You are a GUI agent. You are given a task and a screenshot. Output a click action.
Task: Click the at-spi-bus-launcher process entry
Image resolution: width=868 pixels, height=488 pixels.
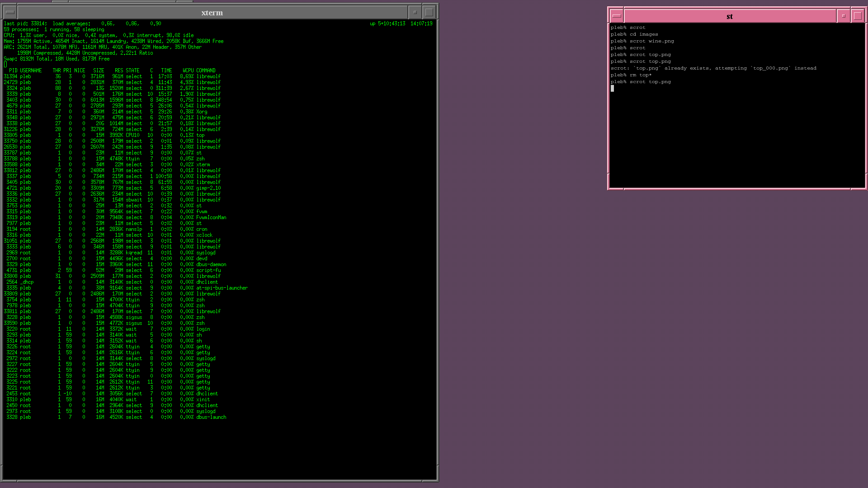[x=222, y=288]
